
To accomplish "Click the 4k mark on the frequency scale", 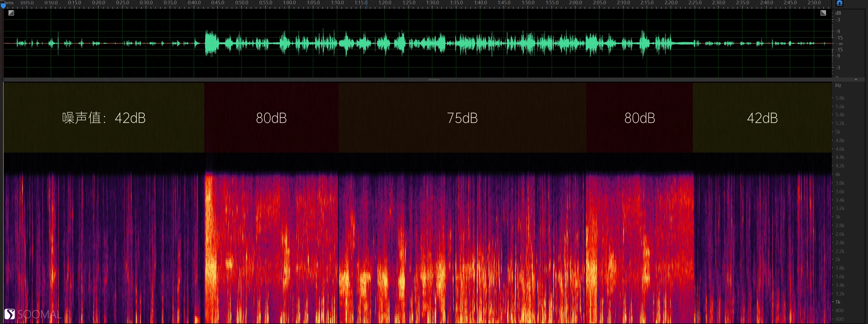I will pos(838,174).
